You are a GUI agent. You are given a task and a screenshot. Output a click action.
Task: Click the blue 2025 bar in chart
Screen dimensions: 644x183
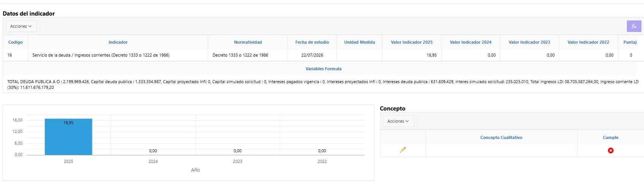(68, 137)
